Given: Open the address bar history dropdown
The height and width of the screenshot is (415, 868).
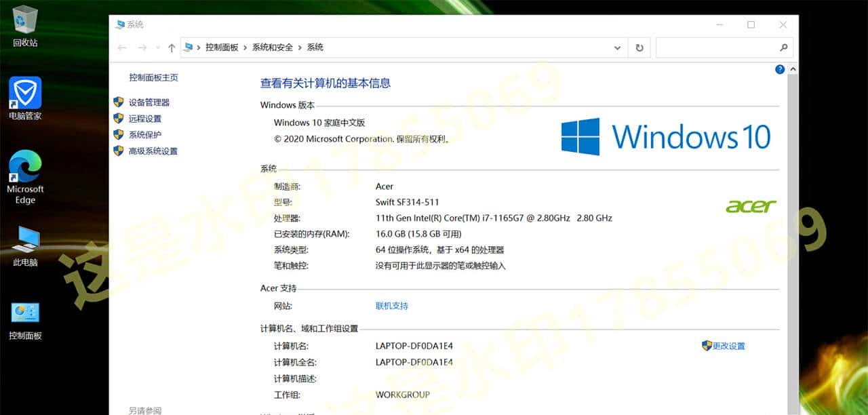Looking at the screenshot, I should coord(617,47).
